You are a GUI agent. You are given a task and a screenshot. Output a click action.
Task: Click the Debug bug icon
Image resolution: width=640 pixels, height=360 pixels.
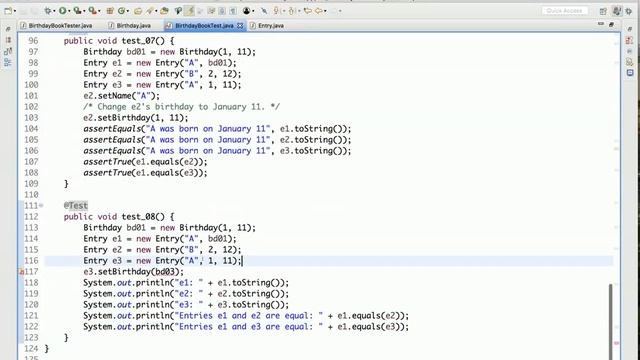[x=48, y=11]
